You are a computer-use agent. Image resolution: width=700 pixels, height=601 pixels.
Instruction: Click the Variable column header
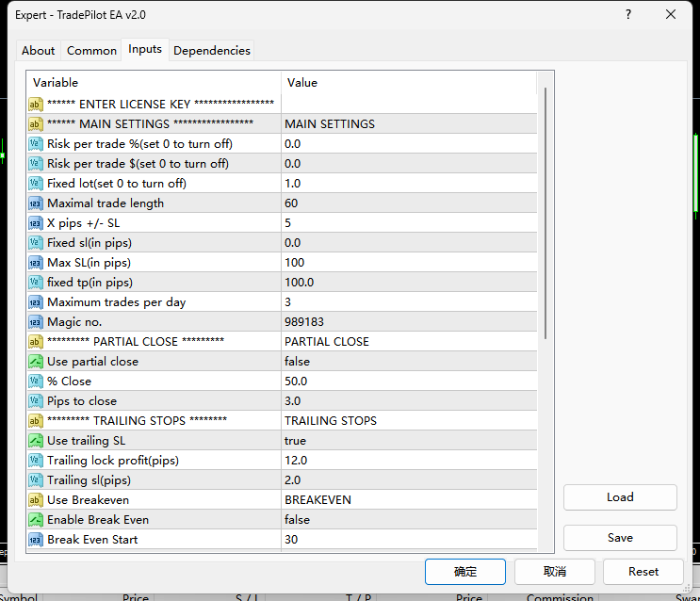pyautogui.click(x=154, y=83)
